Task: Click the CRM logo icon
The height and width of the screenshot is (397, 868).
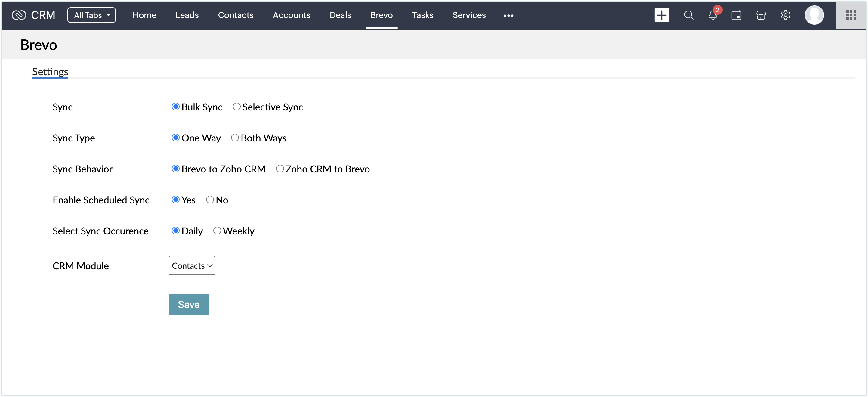Action: [x=19, y=15]
